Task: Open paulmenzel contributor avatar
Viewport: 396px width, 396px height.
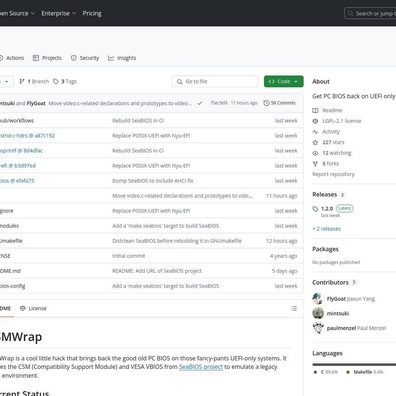Action: (x=318, y=328)
